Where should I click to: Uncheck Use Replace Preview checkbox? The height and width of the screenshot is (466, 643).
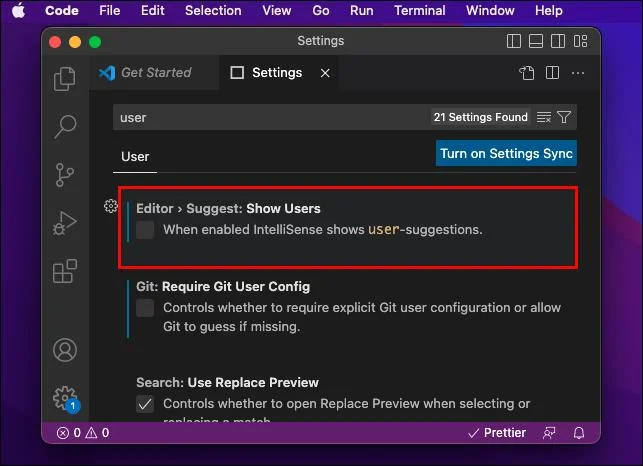click(145, 404)
